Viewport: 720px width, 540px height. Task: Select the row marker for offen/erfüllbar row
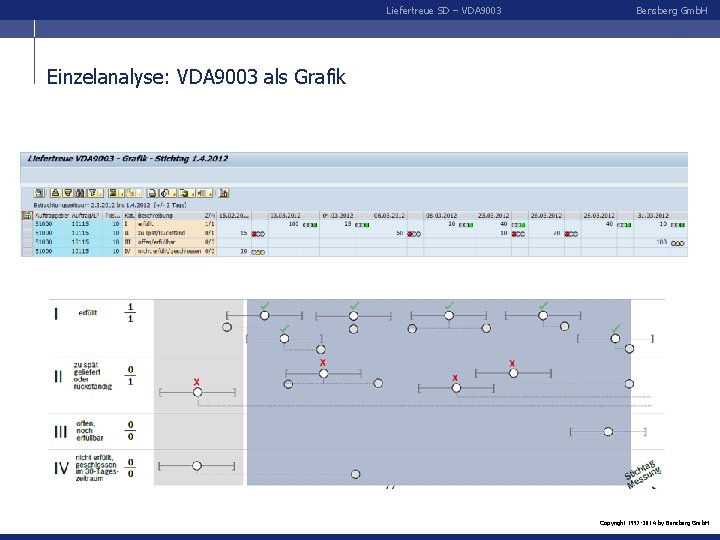tap(27, 242)
